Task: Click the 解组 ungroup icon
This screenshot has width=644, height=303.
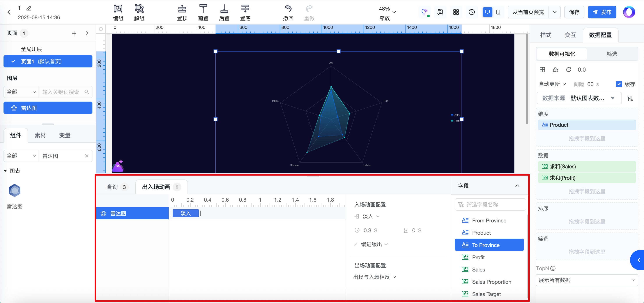Action: (x=139, y=9)
